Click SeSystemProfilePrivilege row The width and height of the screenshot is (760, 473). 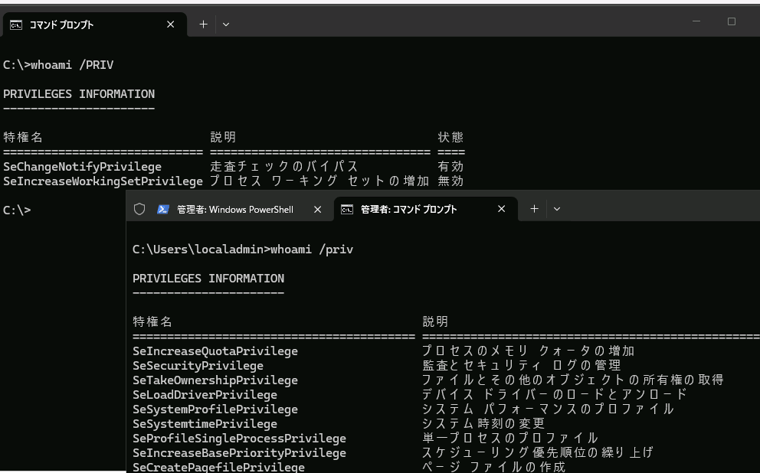coord(215,410)
